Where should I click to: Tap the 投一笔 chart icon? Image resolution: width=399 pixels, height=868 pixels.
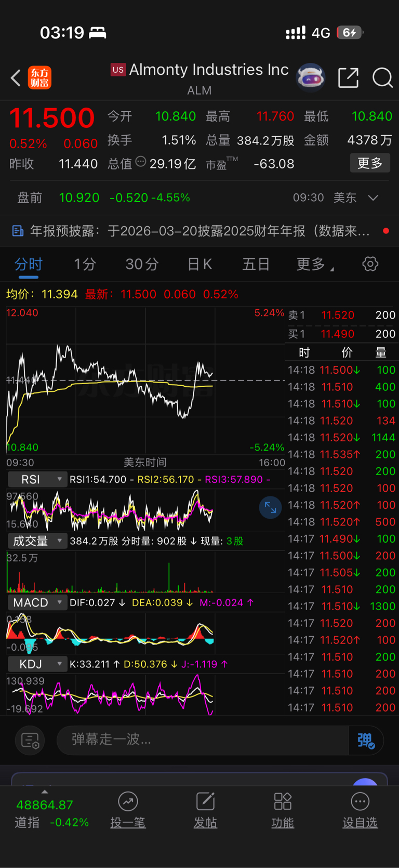tap(128, 801)
